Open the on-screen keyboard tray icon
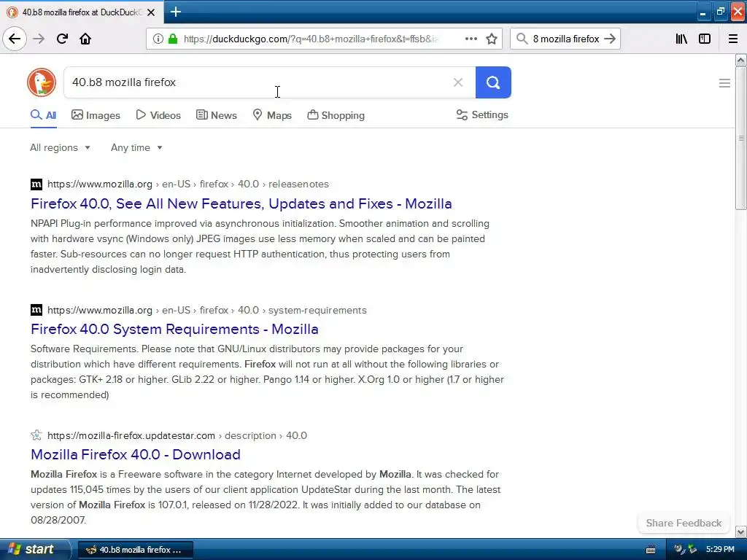This screenshot has height=560, width=747. coord(650,550)
